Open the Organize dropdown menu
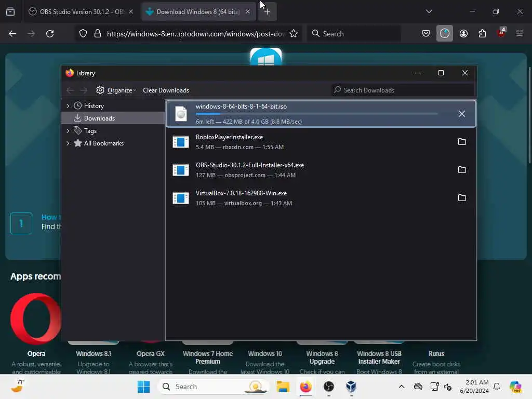This screenshot has height=399, width=532. point(121,90)
